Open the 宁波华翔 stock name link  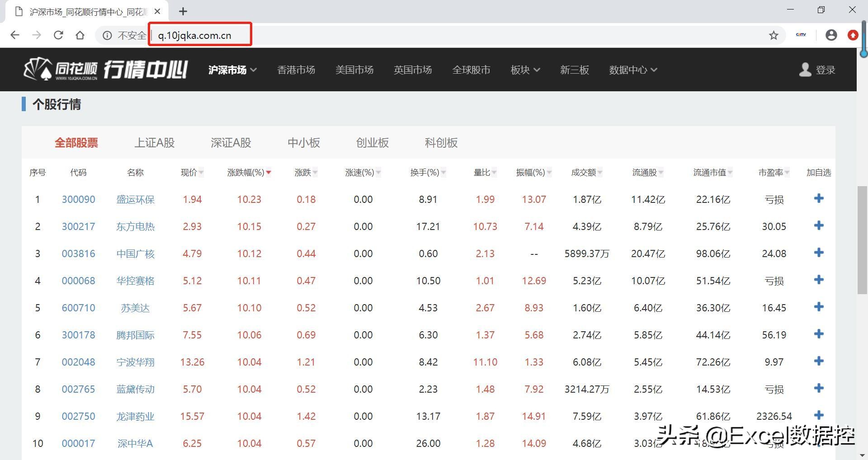click(x=135, y=362)
